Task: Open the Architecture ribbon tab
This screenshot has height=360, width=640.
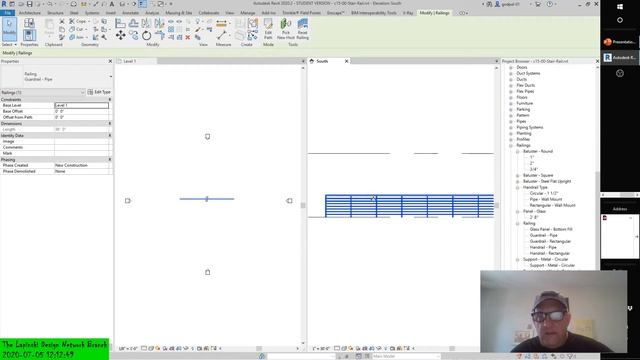Action: [29, 13]
